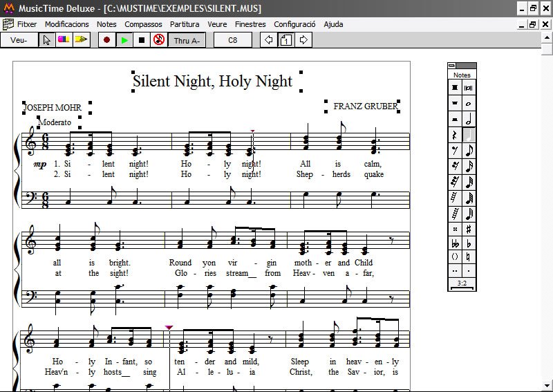This screenshot has height=392, width=553.
Task: Select the whole note in Notes palette
Action: pyautogui.click(x=469, y=104)
